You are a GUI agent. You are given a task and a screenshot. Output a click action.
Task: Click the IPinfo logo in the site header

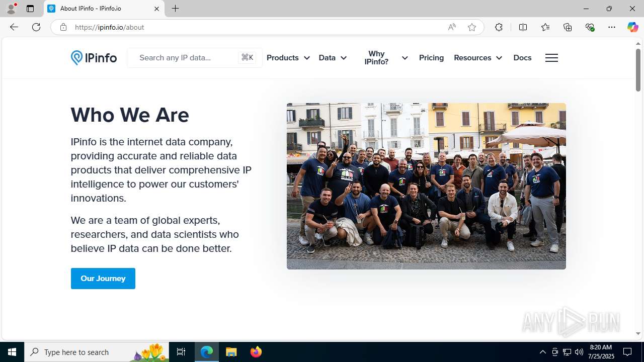point(94,58)
